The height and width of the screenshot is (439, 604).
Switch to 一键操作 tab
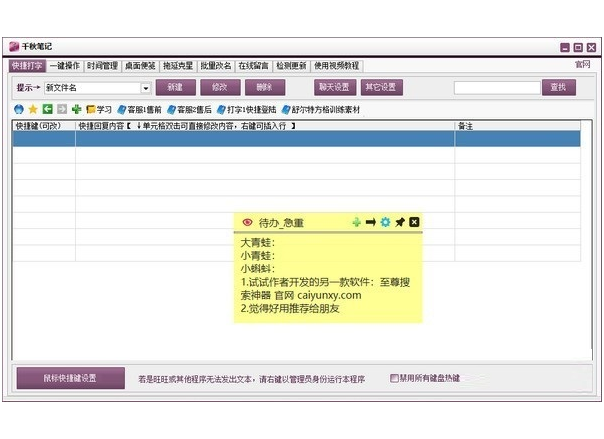[65, 66]
